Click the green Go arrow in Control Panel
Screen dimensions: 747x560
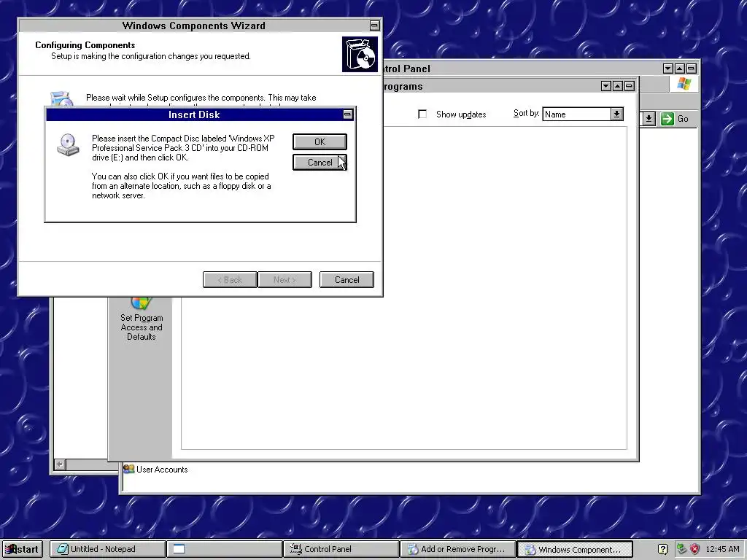pyautogui.click(x=667, y=119)
